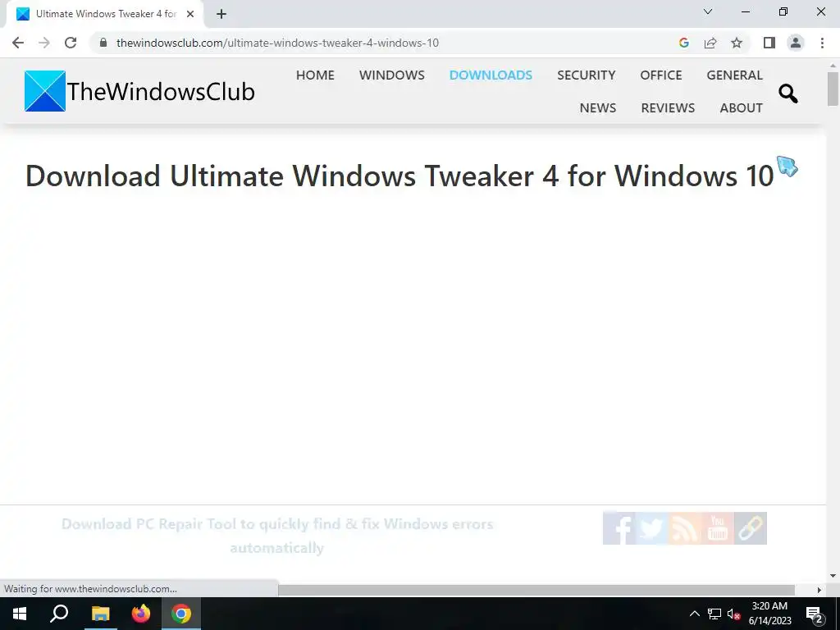Image resolution: width=840 pixels, height=630 pixels.
Task: Close the Ultimate Windows Tweaker tab
Action: click(190, 14)
